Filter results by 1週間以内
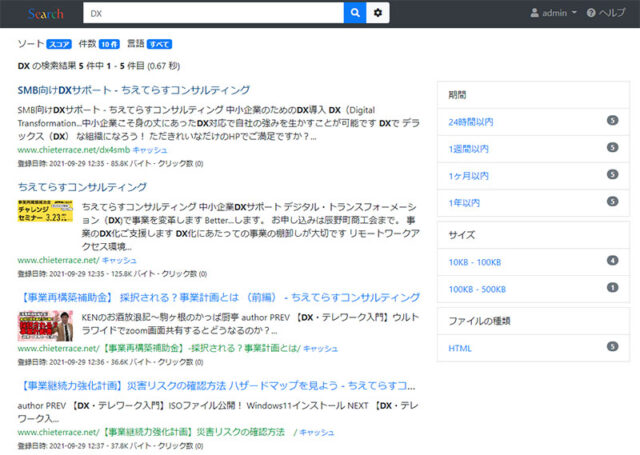The image size is (640, 455). [x=469, y=148]
